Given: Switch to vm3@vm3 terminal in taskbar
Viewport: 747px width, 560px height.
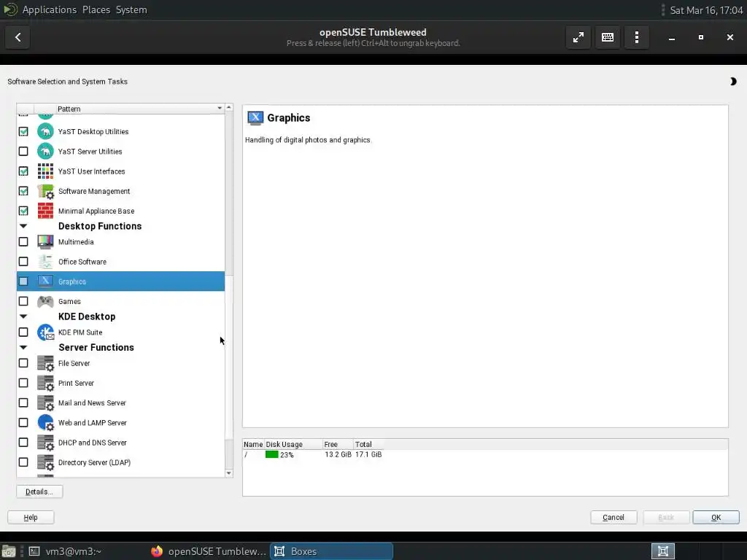Looking at the screenshot, I should [65, 551].
